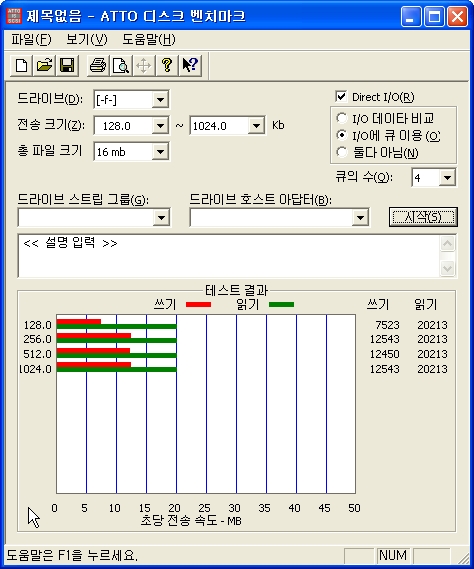Open the 큐의 수(Q) queue depth dropdown
This screenshot has width=474, height=569.
pos(447,178)
